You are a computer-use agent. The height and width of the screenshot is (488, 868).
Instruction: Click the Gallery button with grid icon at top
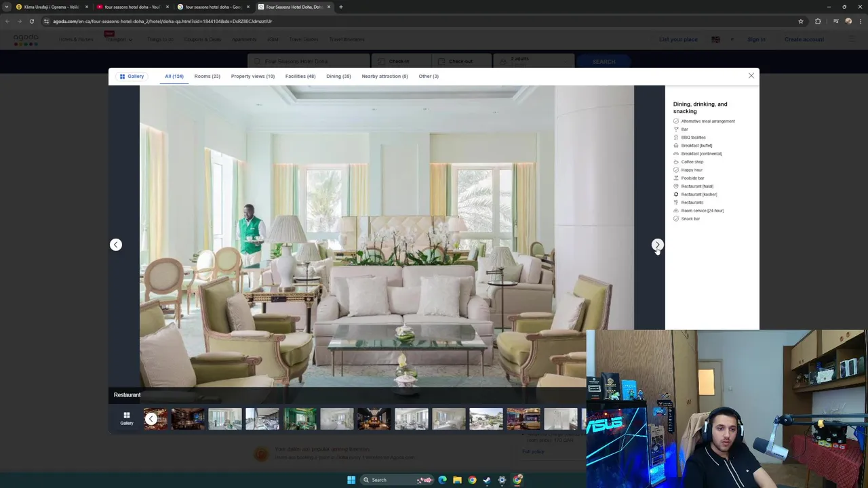pyautogui.click(x=132, y=77)
